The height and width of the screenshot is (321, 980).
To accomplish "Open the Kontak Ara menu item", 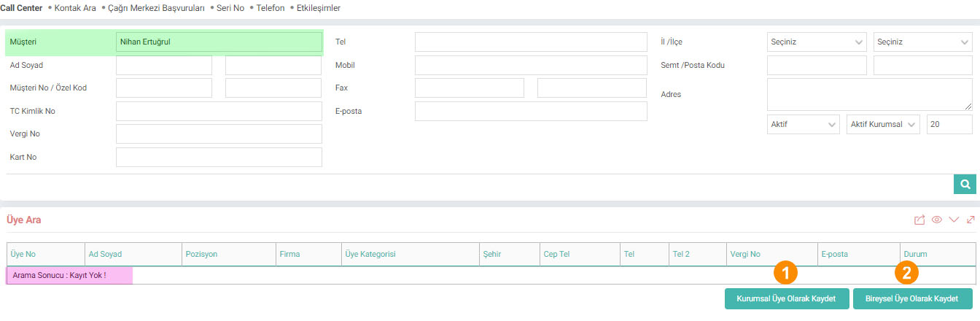I will [75, 8].
